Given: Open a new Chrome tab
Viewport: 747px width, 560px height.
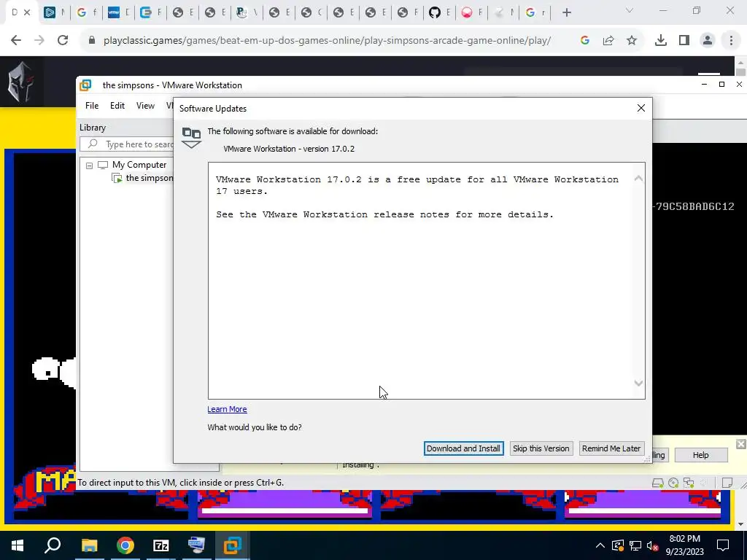Looking at the screenshot, I should click(x=566, y=13).
